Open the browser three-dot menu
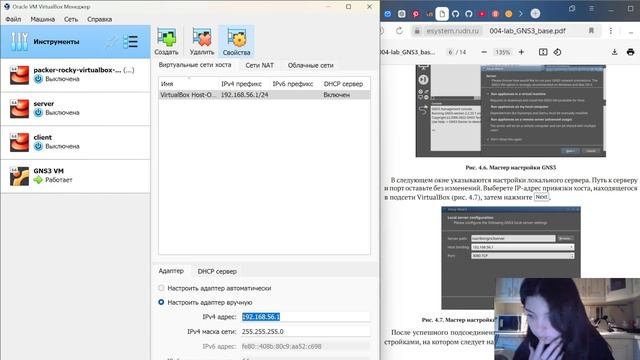This screenshot has width=640, height=360. pos(611,31)
